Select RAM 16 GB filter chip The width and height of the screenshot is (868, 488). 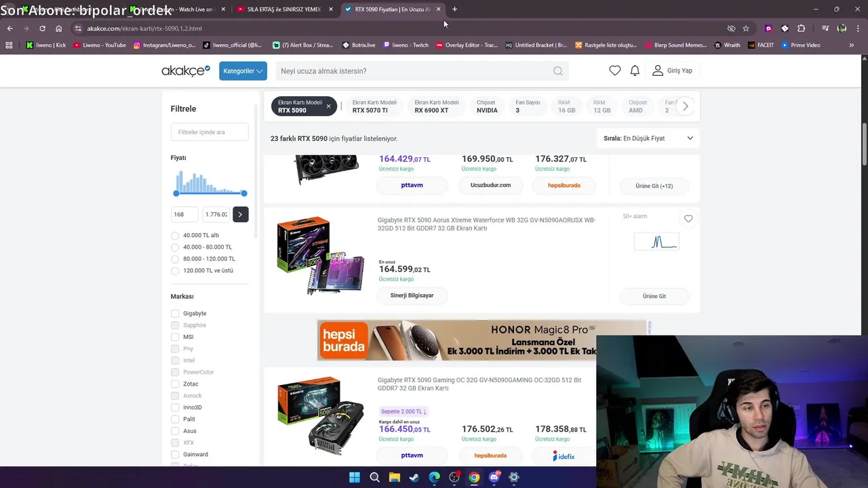566,106
